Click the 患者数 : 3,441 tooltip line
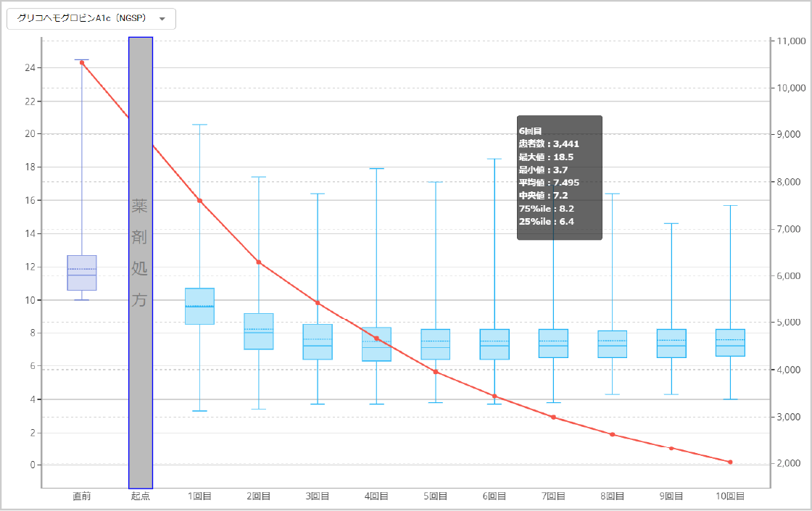The height and width of the screenshot is (511, 812). point(549,144)
